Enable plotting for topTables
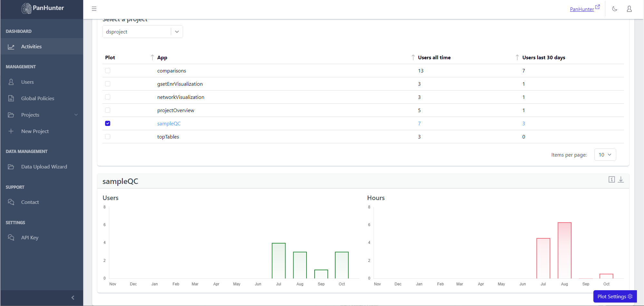The height and width of the screenshot is (306, 644). pos(108,137)
